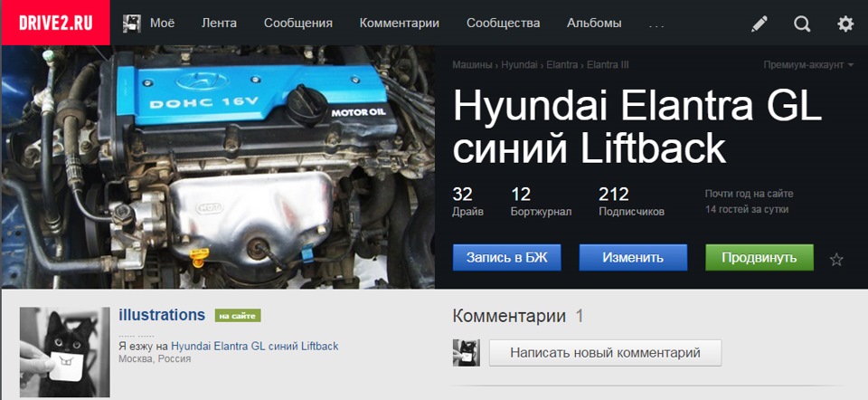Click the 14 гостей за сутки text
This screenshot has width=868, height=400.
(x=747, y=210)
